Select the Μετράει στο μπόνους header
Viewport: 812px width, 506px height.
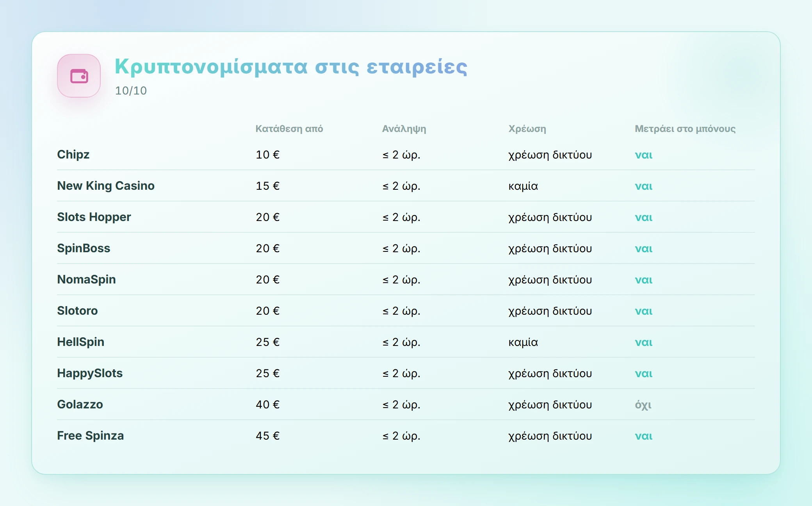(x=685, y=129)
